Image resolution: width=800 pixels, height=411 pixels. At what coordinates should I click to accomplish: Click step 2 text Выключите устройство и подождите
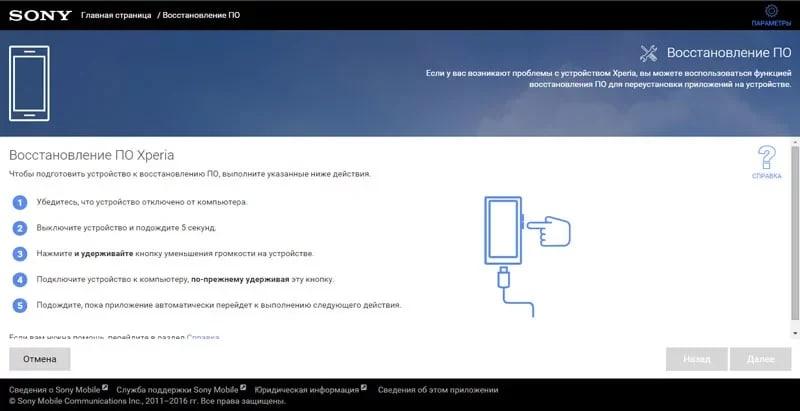tap(126, 227)
